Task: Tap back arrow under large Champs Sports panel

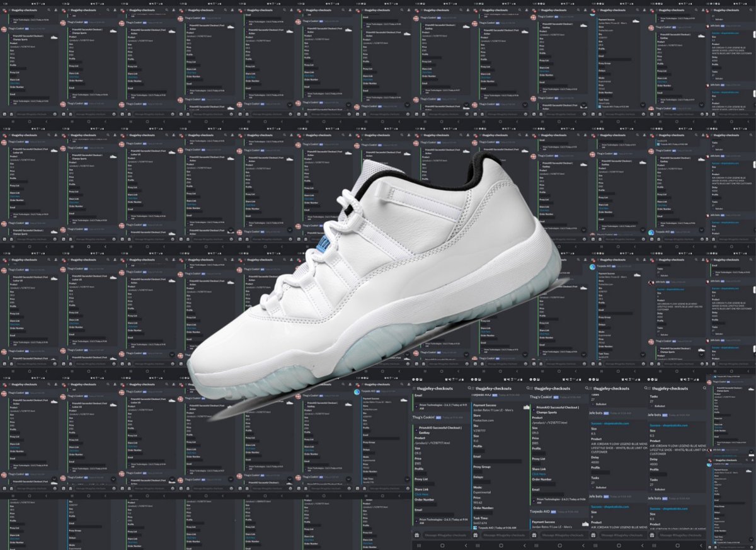Action: [x=583, y=546]
